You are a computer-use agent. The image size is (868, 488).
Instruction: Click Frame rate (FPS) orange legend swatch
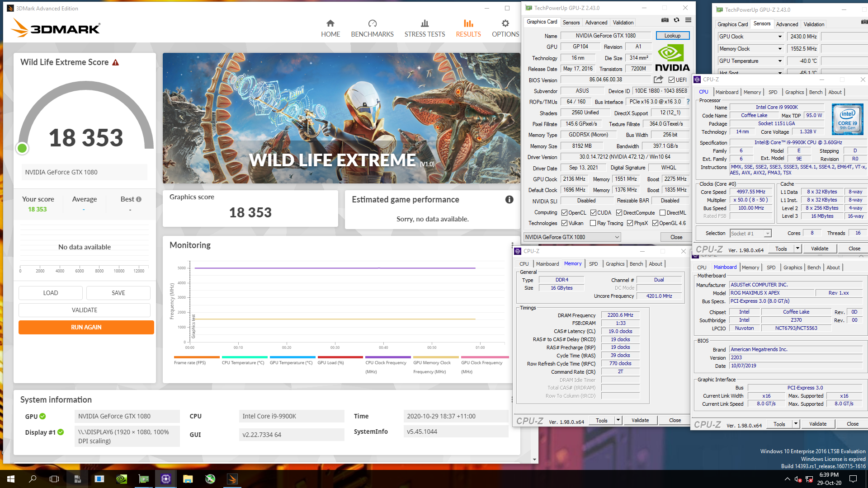point(196,357)
